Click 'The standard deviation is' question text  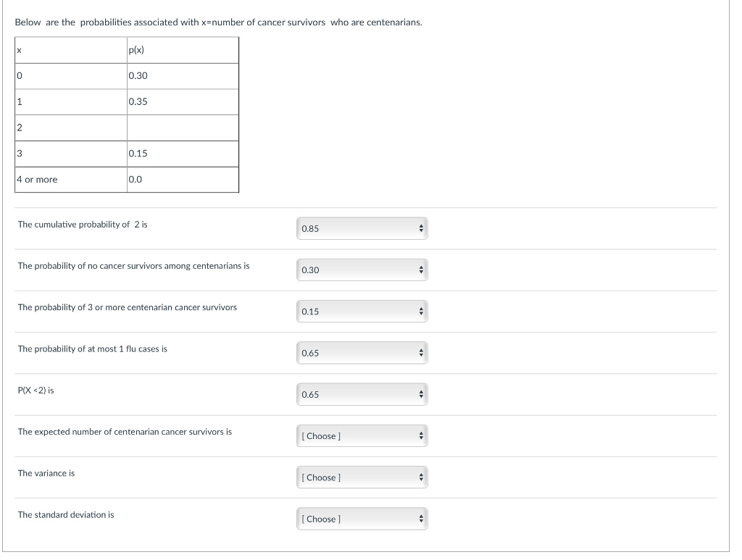point(66,515)
